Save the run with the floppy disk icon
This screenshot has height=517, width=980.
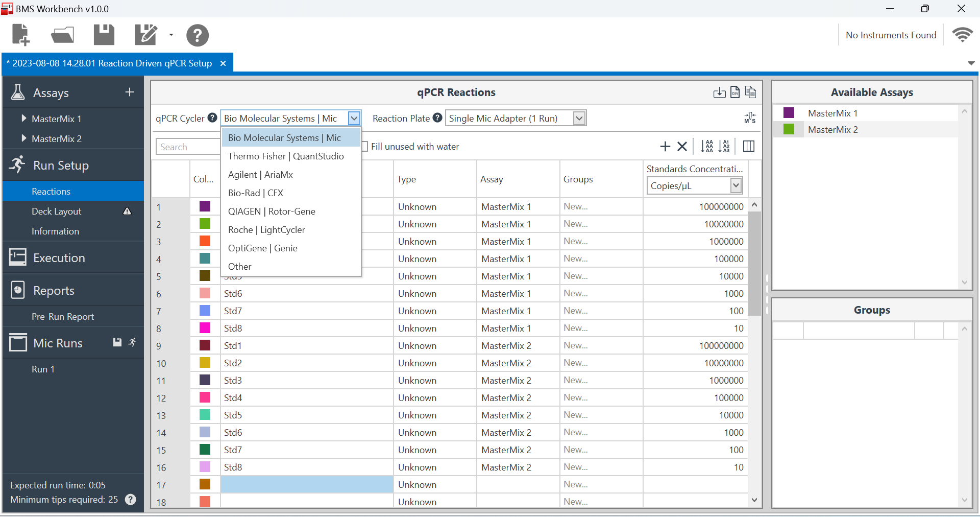(x=104, y=35)
